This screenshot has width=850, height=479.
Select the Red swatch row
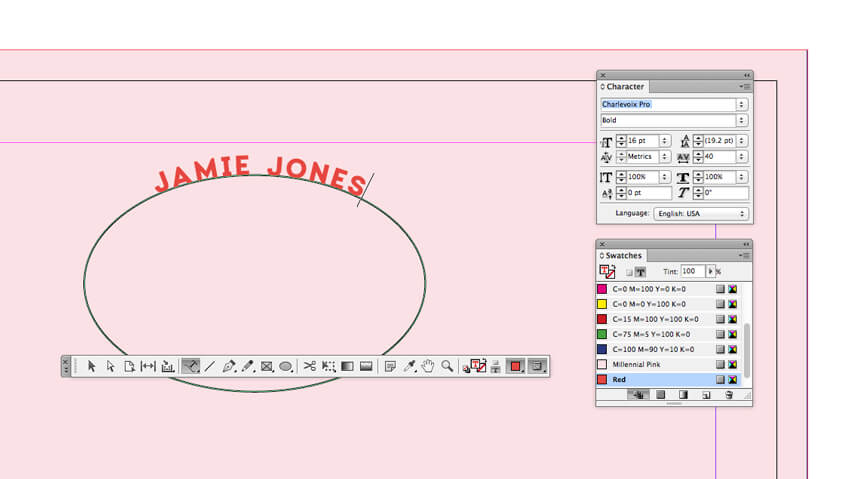tap(668, 380)
